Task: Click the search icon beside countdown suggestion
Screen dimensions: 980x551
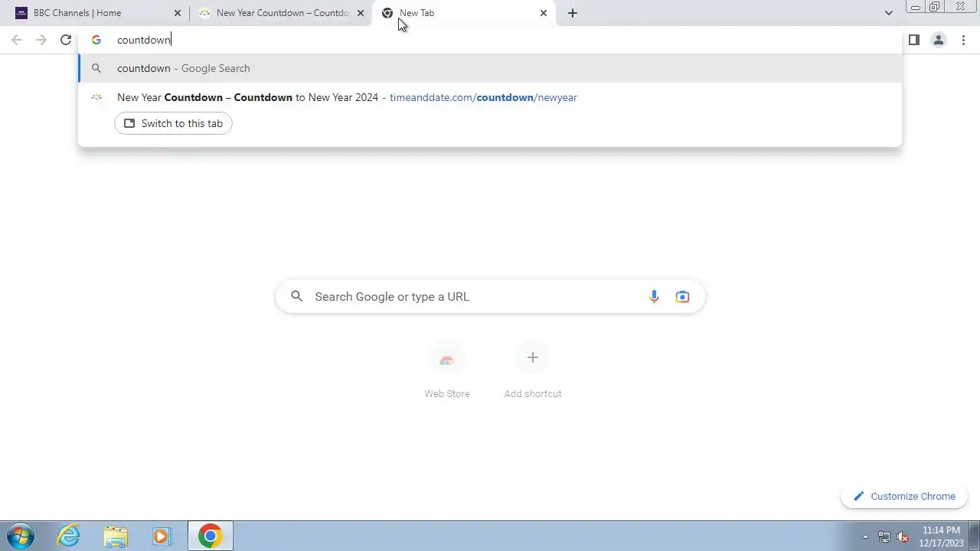Action: pyautogui.click(x=96, y=68)
